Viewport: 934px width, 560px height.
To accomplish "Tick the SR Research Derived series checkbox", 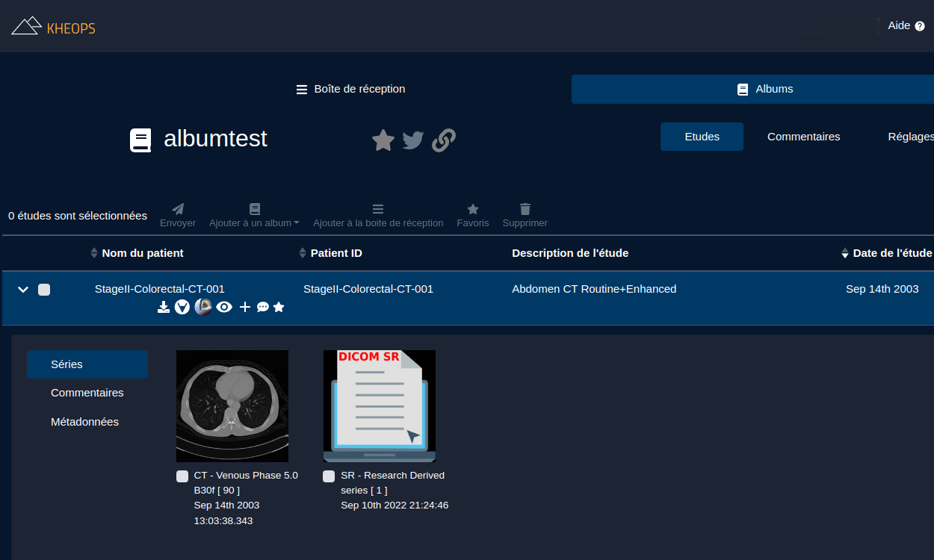I will [329, 476].
